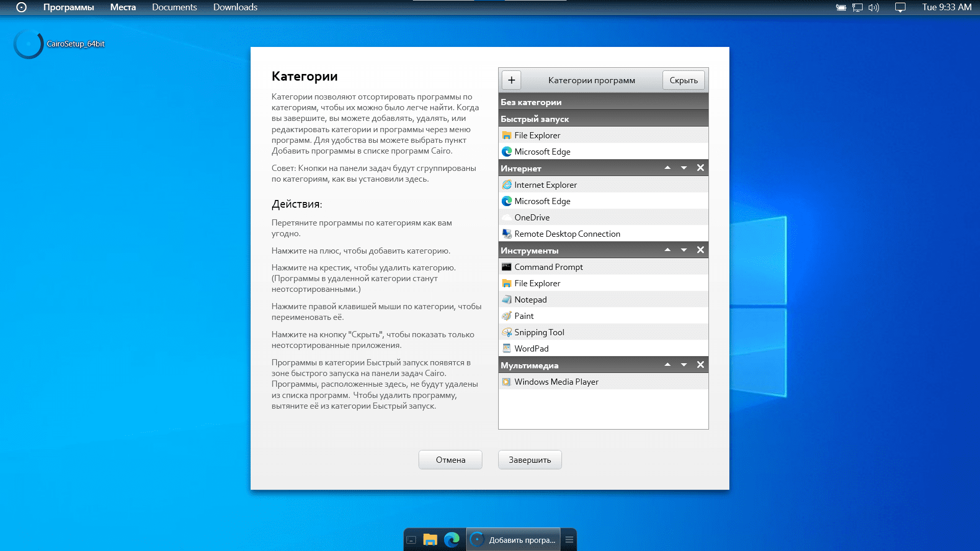Image resolution: width=980 pixels, height=551 pixels.
Task: Open the taskbar list menu icon
Action: coord(569,540)
